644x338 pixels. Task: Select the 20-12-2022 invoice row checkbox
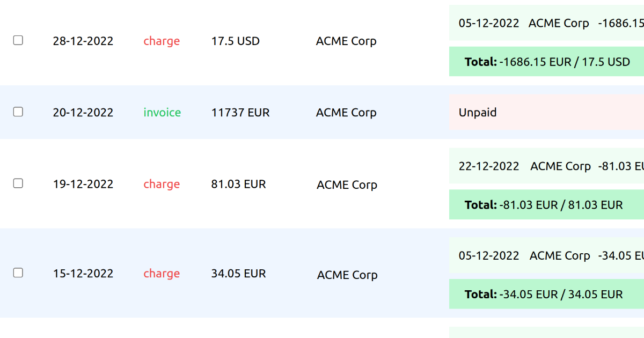tap(18, 112)
